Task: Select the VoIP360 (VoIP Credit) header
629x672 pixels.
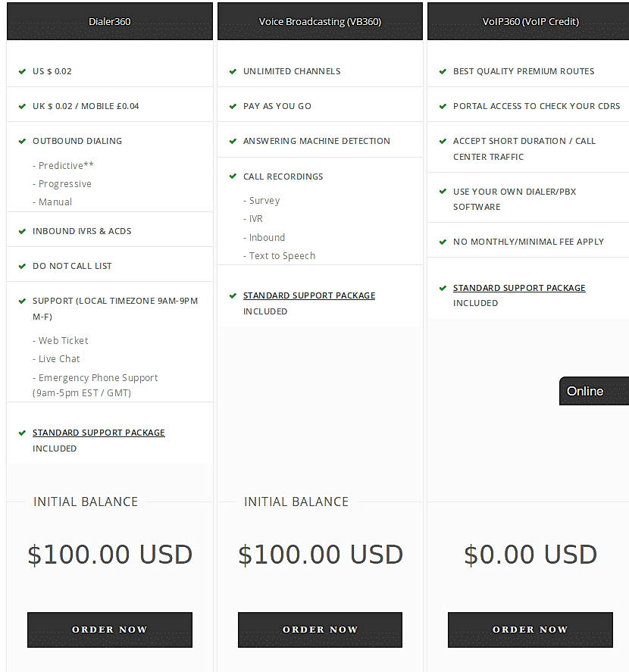Action: 530,21
